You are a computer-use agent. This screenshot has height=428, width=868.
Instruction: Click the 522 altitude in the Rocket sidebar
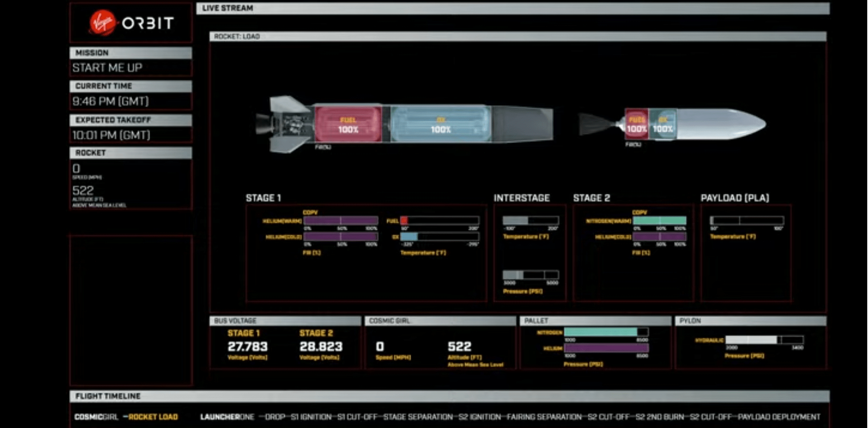[83, 190]
